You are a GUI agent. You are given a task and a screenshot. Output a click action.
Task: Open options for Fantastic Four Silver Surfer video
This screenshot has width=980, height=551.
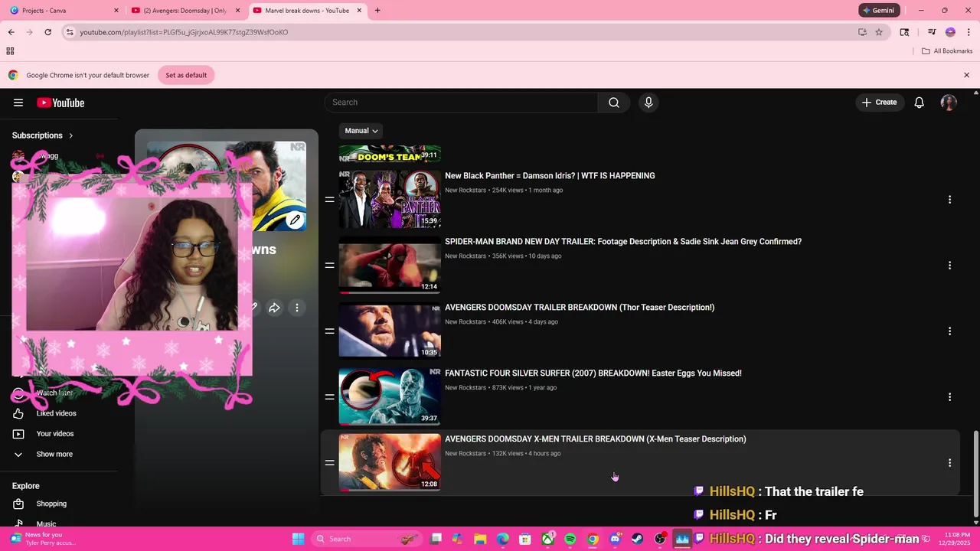(949, 397)
